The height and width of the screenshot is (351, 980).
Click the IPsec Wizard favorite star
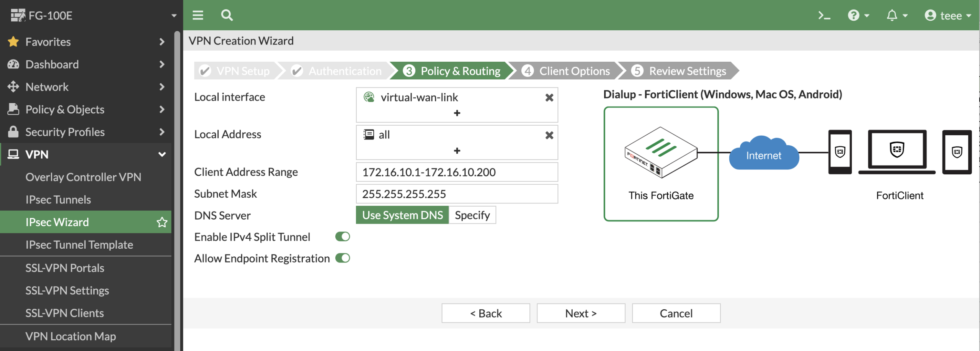[162, 222]
